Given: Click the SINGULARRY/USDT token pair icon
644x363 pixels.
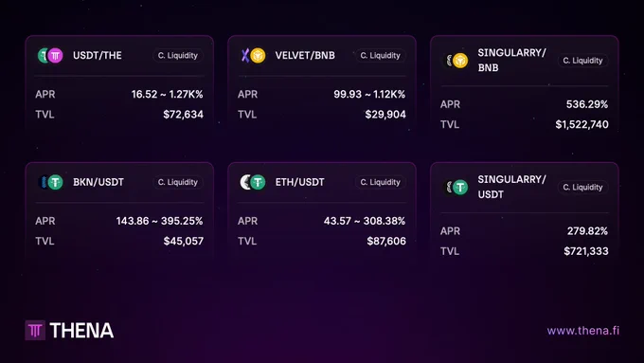Looking at the screenshot, I should coord(456,187).
